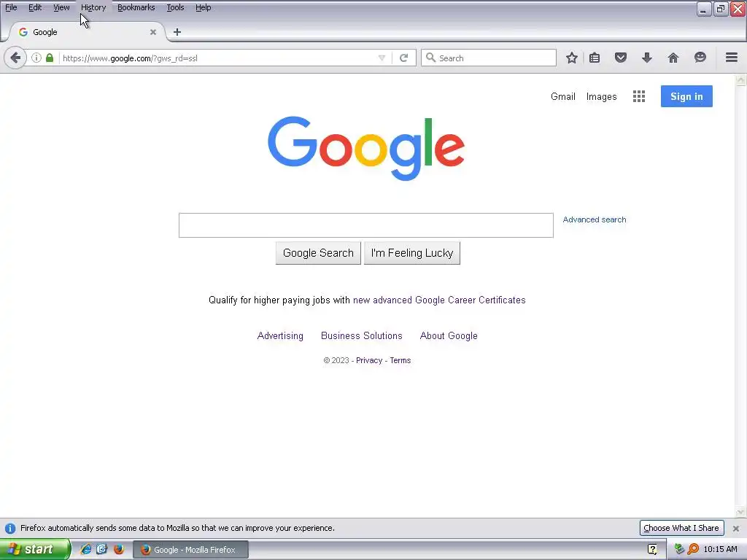Open Advanced search

point(595,219)
